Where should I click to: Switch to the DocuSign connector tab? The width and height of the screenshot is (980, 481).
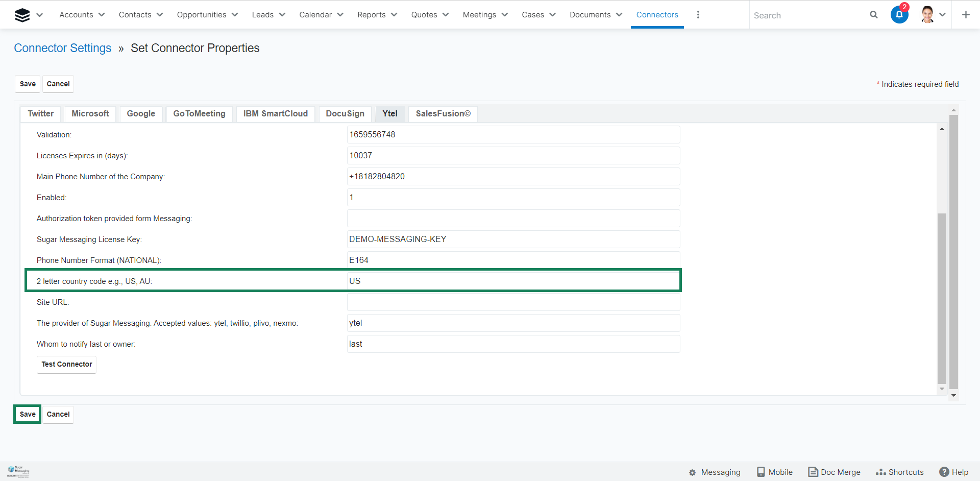point(345,114)
